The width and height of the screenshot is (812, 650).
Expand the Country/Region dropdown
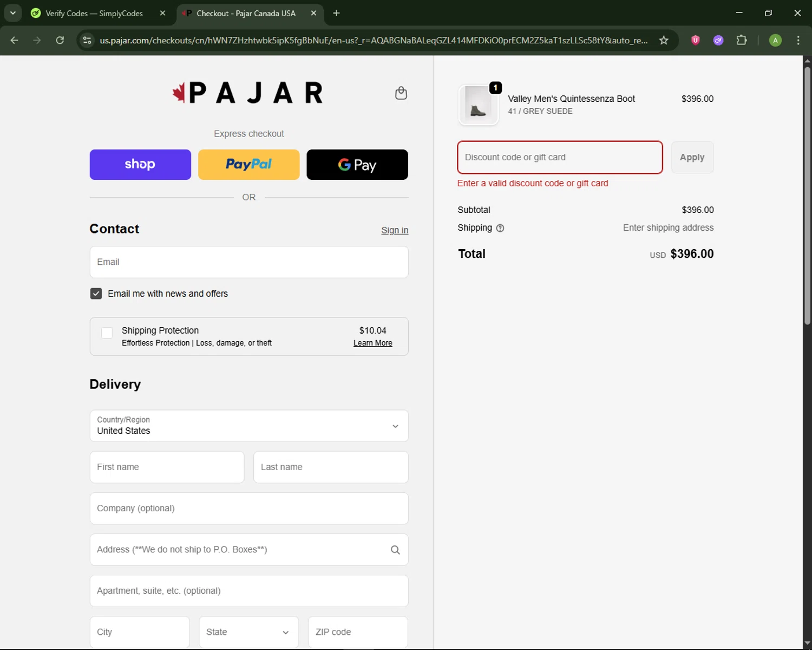pos(249,426)
